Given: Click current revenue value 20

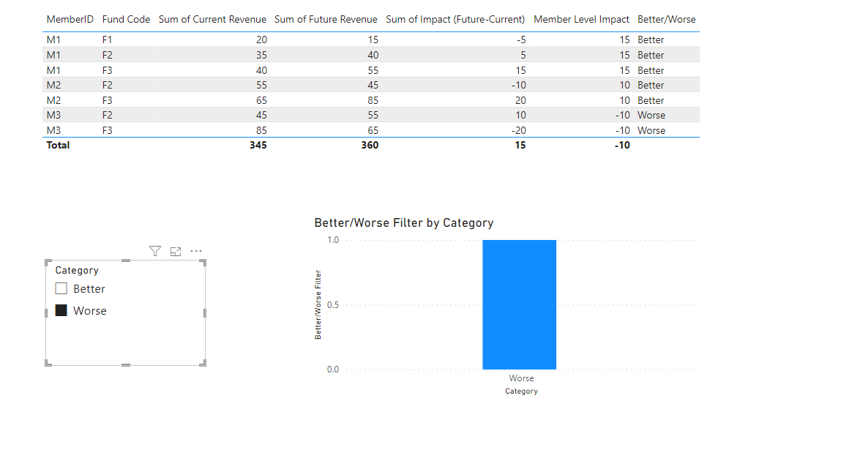Looking at the screenshot, I should tap(261, 40).
